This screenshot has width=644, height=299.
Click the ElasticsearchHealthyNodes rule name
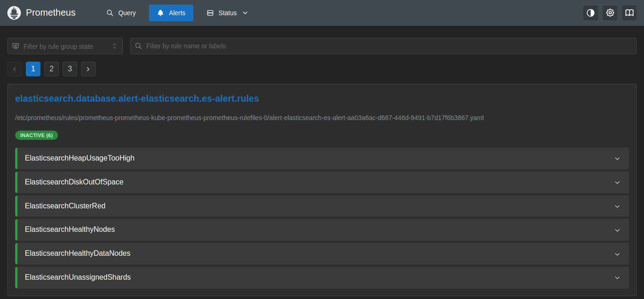(x=70, y=230)
